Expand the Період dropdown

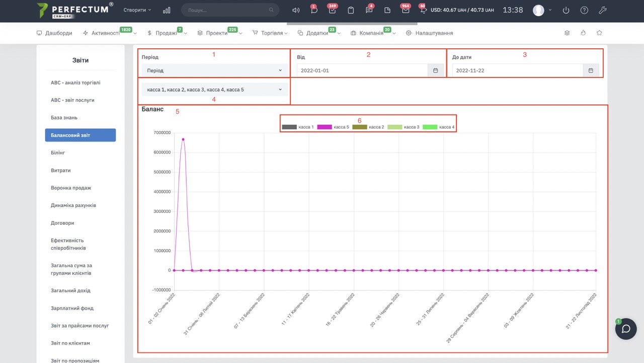215,70
